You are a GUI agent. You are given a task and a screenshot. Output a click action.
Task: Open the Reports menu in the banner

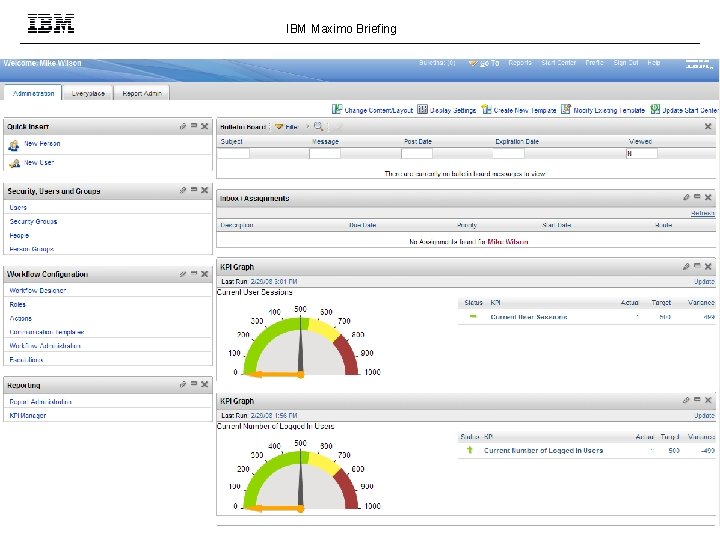click(x=520, y=63)
